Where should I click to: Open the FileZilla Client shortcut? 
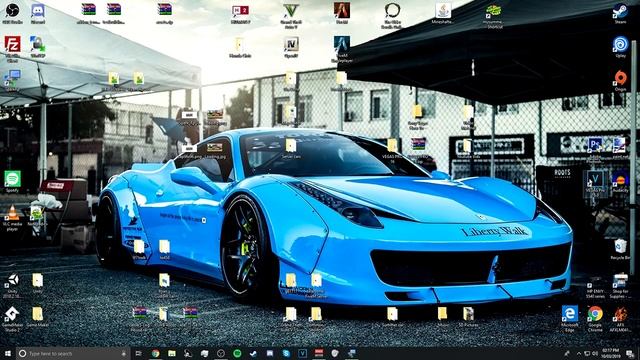point(12,49)
